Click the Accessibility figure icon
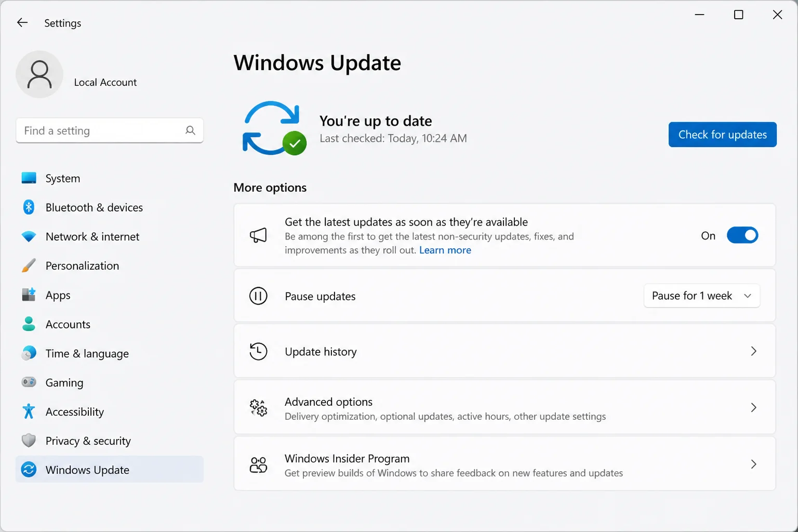 point(29,411)
